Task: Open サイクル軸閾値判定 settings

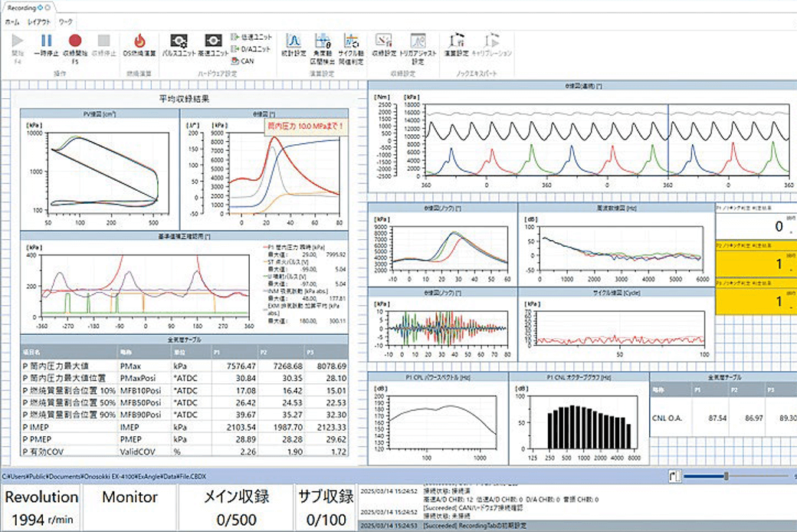Action: tap(352, 45)
